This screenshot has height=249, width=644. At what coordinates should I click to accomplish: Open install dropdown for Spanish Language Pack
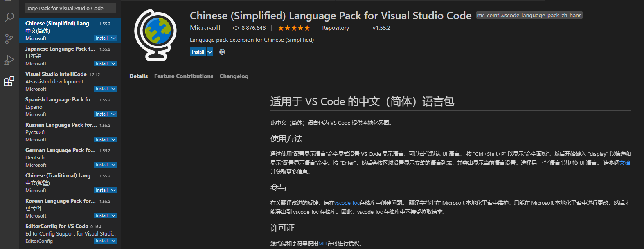point(113,114)
